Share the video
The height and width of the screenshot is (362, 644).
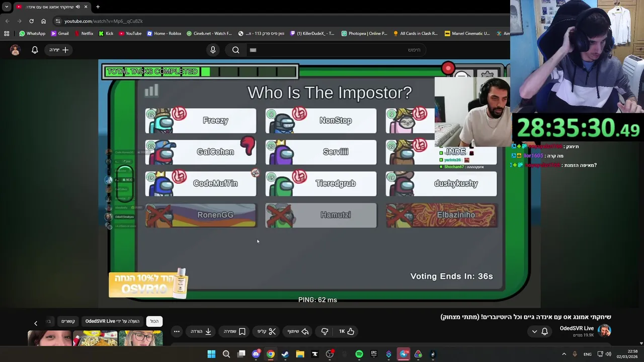(x=298, y=331)
